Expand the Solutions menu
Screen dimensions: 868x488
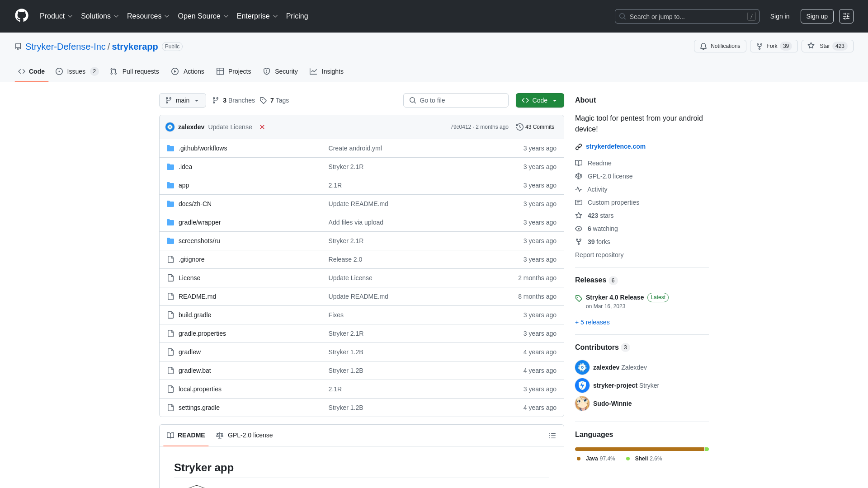point(100,16)
